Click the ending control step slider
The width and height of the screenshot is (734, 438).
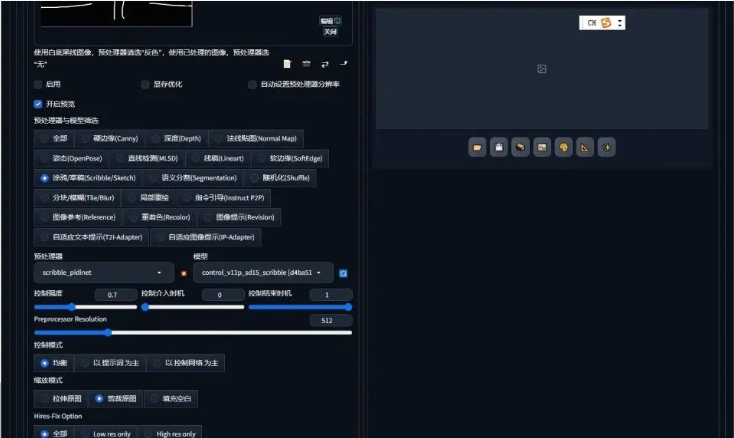click(300, 307)
